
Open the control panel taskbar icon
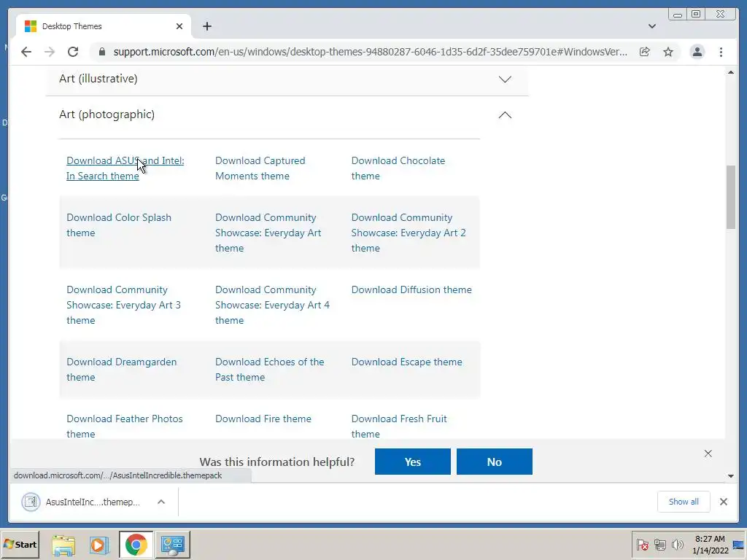point(172,544)
